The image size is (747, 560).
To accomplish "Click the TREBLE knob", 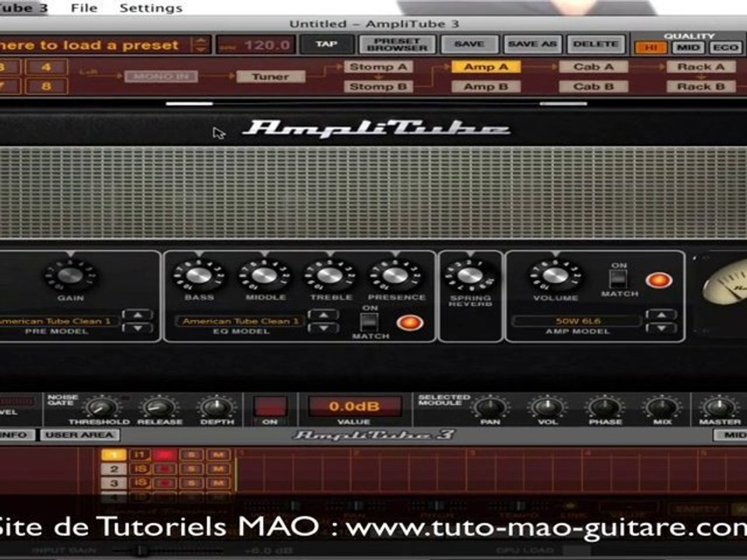I will pyautogui.click(x=330, y=275).
